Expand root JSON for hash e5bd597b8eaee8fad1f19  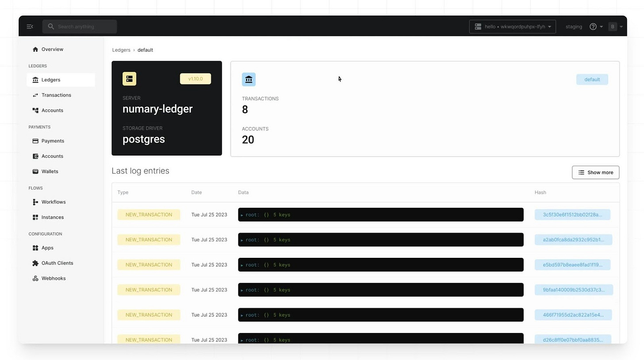click(x=242, y=265)
